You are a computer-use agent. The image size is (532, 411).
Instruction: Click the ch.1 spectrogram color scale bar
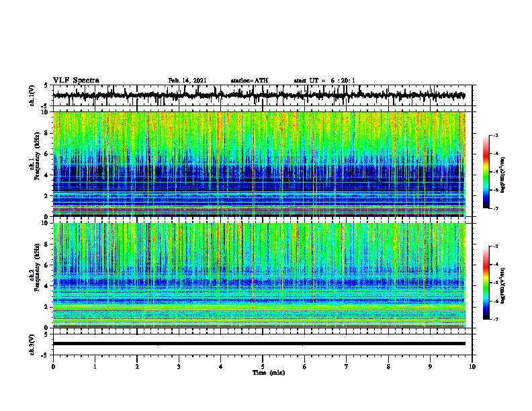pos(486,172)
